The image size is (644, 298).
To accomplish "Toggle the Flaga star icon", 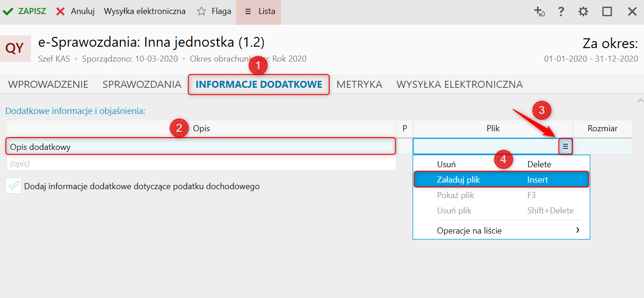I will (202, 11).
